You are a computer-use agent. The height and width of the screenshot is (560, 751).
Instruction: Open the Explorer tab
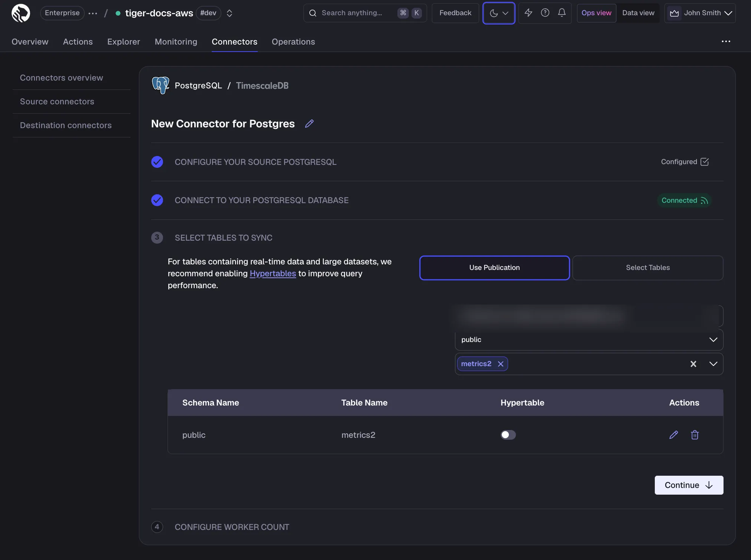pos(124,42)
